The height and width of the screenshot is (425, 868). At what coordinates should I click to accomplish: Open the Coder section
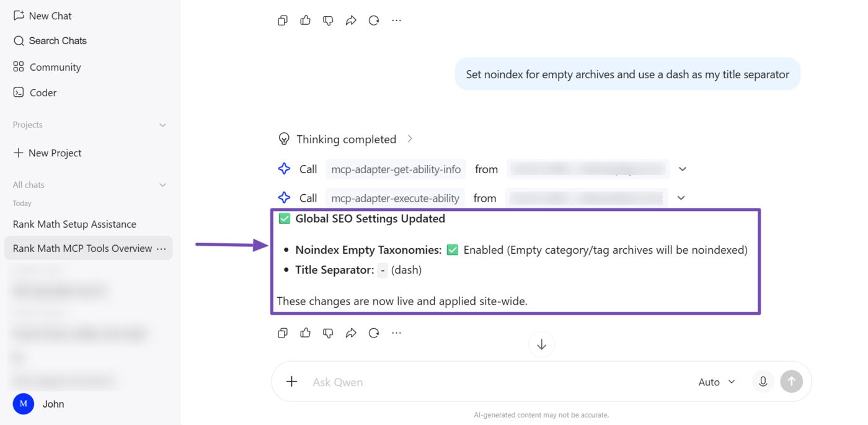pyautogui.click(x=35, y=92)
